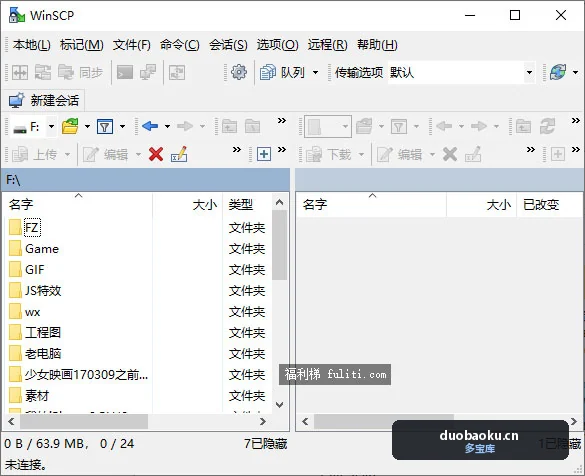The height and width of the screenshot is (476, 585).
Task: Click the local Edit (编辑) button
Action: click(x=106, y=154)
